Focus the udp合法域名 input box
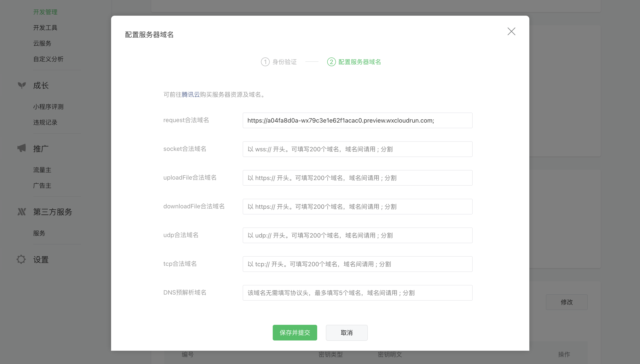This screenshot has height=364, width=640. click(x=357, y=236)
